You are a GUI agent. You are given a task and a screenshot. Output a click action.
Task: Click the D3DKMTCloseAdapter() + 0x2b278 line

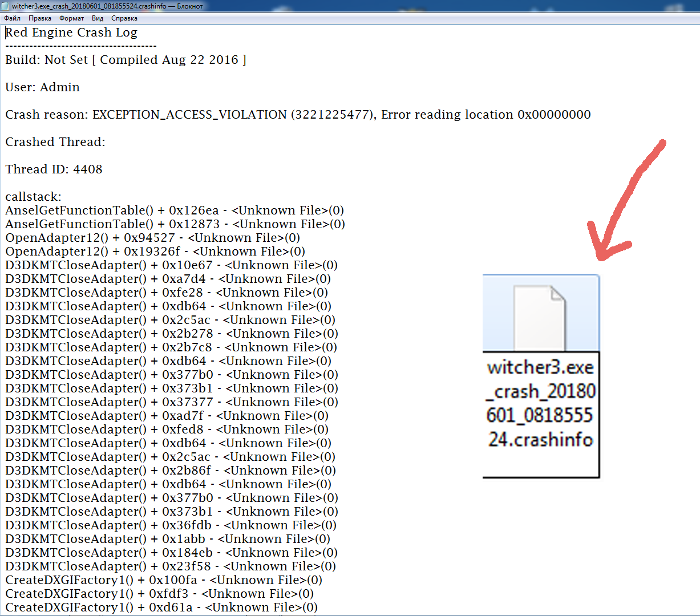pyautogui.click(x=172, y=334)
